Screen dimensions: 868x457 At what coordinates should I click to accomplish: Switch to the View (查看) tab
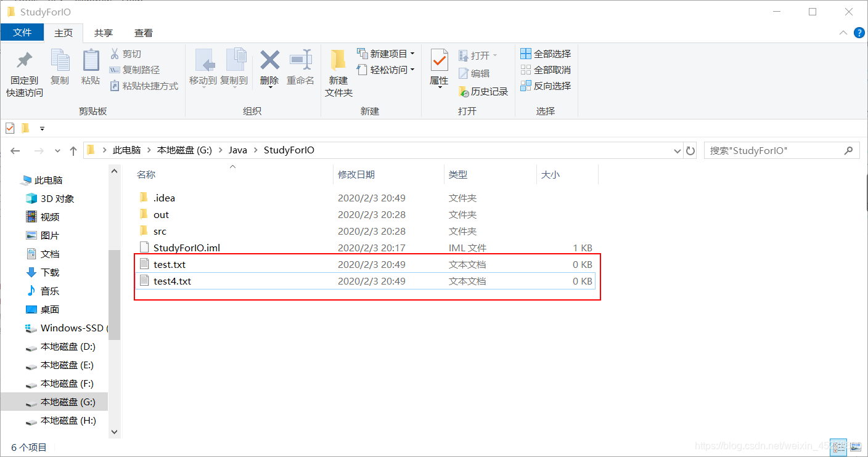click(x=144, y=33)
